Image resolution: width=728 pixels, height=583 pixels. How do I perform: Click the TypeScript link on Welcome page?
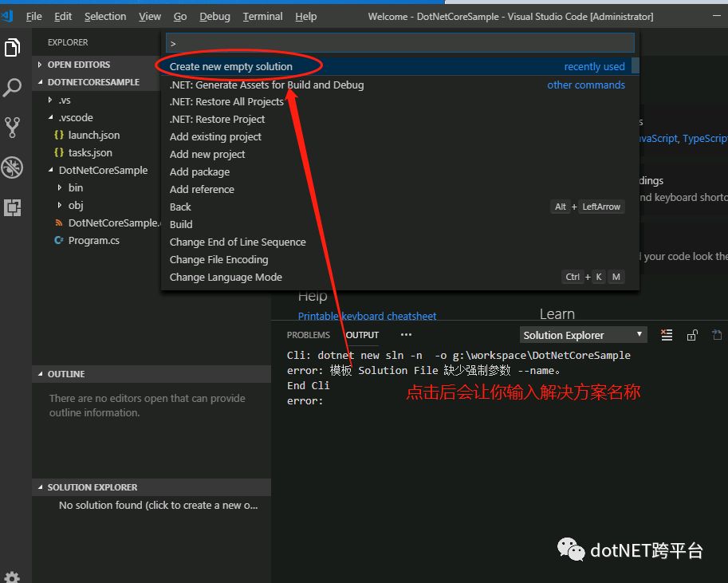pos(705,139)
